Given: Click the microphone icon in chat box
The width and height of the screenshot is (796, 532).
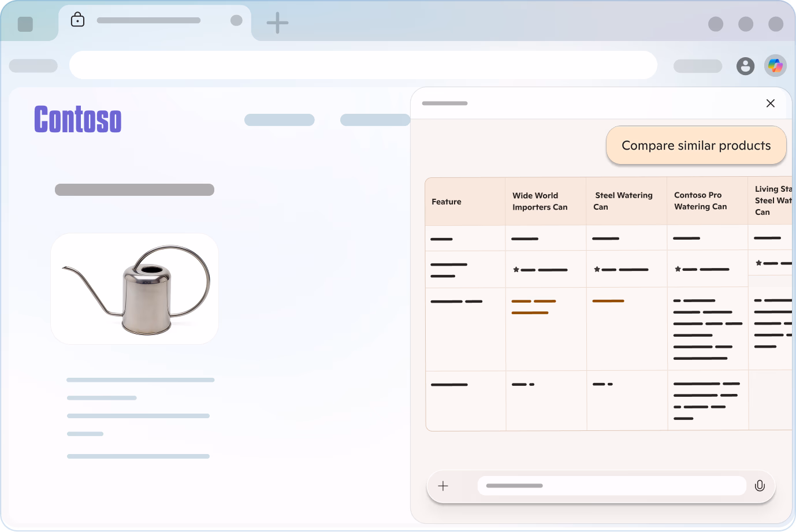Looking at the screenshot, I should pyautogui.click(x=760, y=486).
